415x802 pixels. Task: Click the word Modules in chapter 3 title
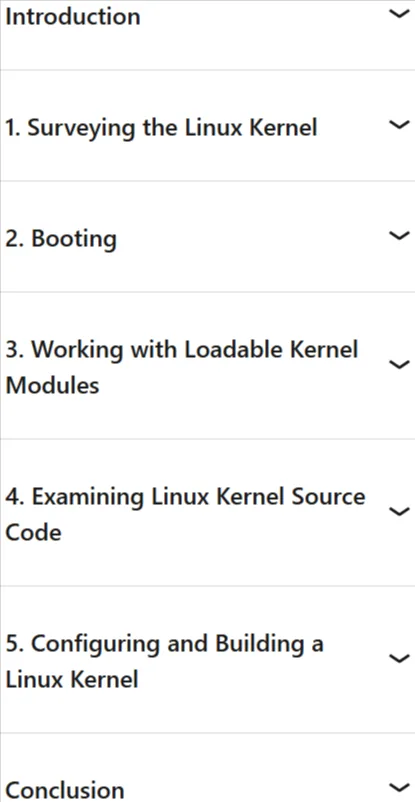point(52,385)
